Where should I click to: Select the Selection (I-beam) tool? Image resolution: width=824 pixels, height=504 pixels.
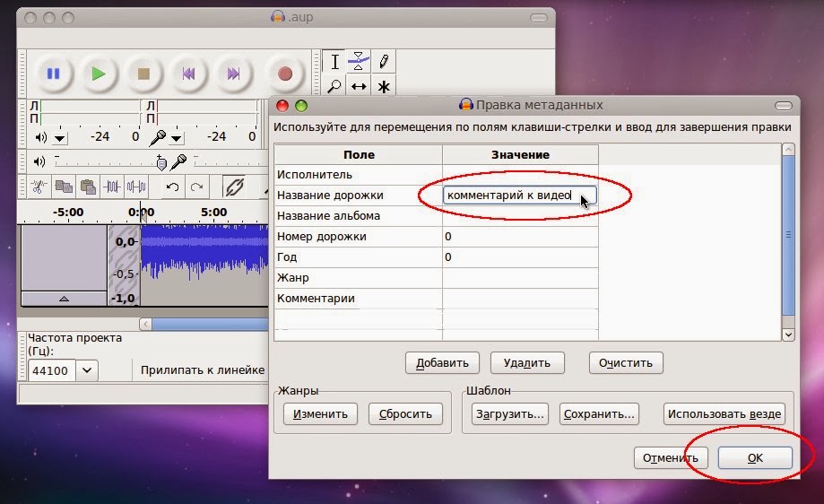tap(334, 62)
